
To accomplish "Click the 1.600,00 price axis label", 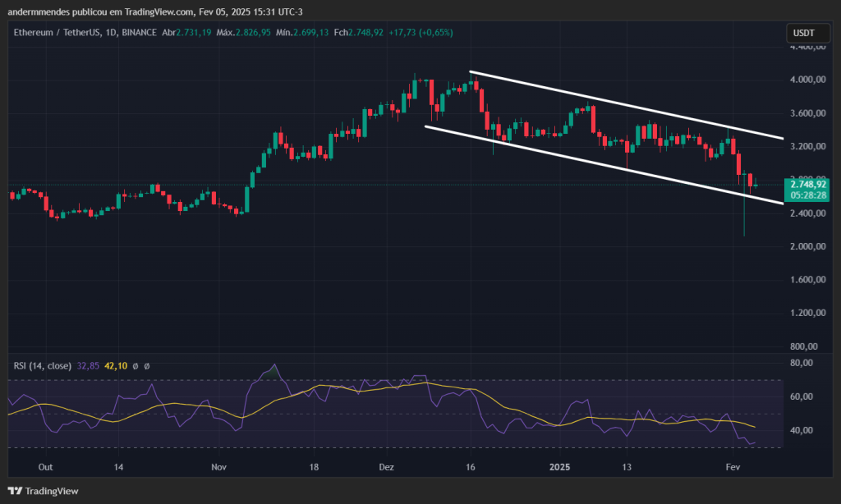I will [808, 279].
